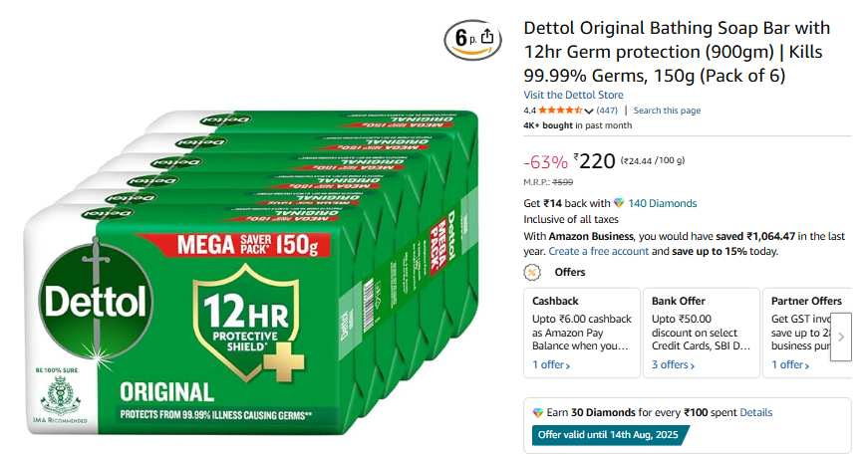
Task: Open the 140 Diamonds link
Action: (x=662, y=203)
